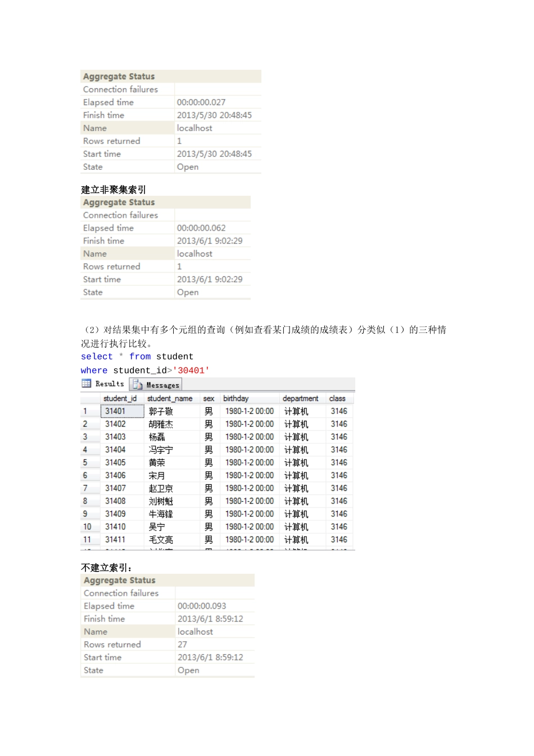Click the elapsed time value 00:00:00.062
Screen dimensions: 534x756
click(x=201, y=228)
